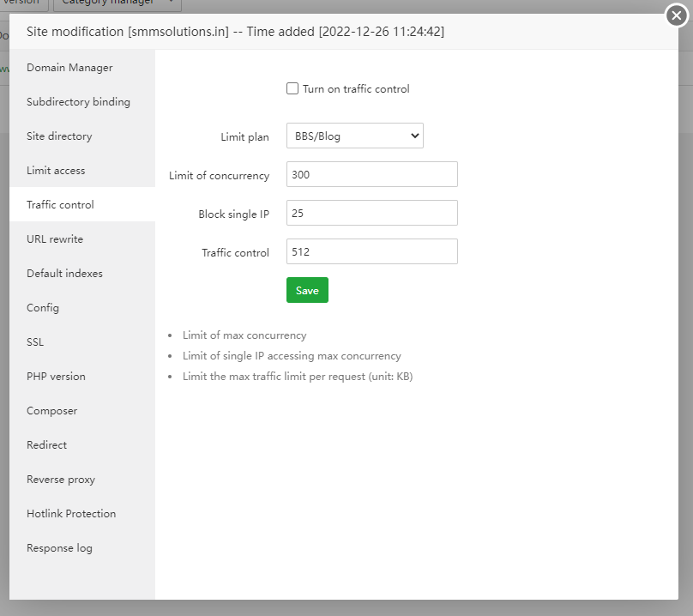This screenshot has width=693, height=616.
Task: Open Hotlink Protection tab
Action: tap(82, 513)
